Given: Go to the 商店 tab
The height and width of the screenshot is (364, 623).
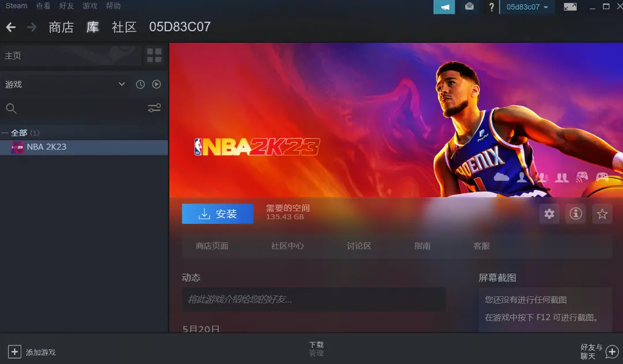Looking at the screenshot, I should coord(61,27).
